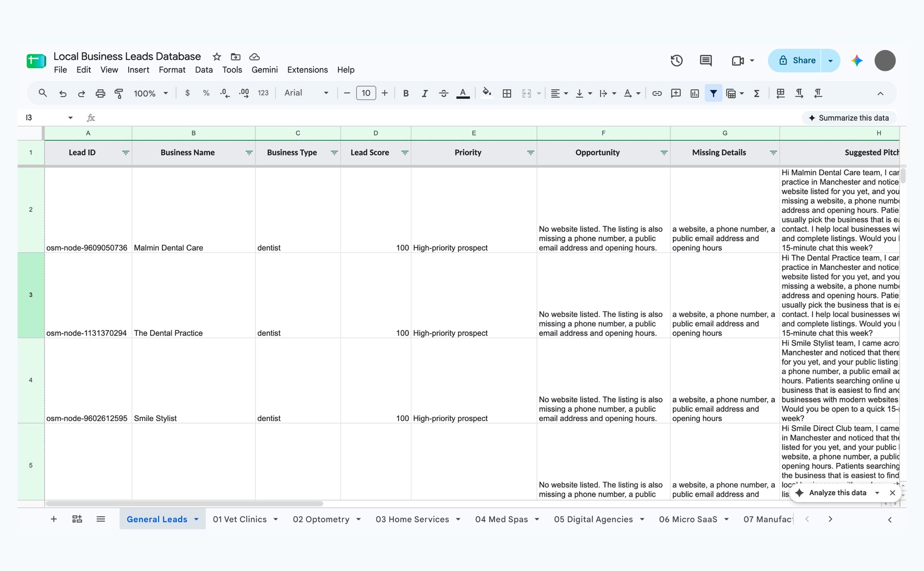Click the cell name box showing I3
Viewport: 924px width, 571px height.
pyautogui.click(x=48, y=118)
